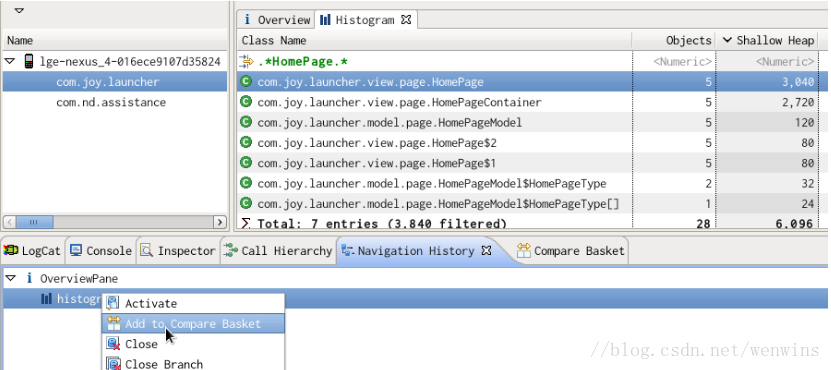Select the com.nd.assistance process
831x370 pixels.
pyautogui.click(x=114, y=102)
